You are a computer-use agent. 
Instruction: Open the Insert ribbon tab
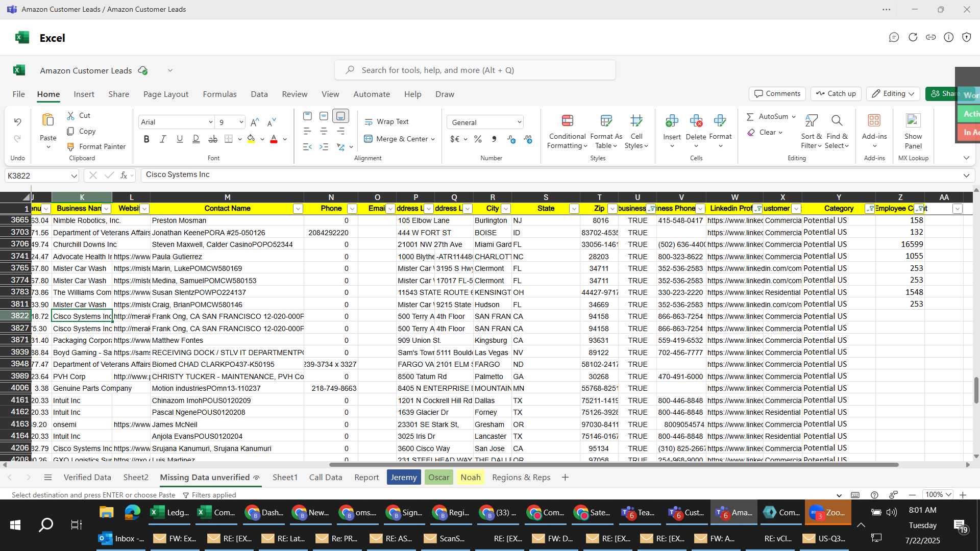pyautogui.click(x=84, y=94)
